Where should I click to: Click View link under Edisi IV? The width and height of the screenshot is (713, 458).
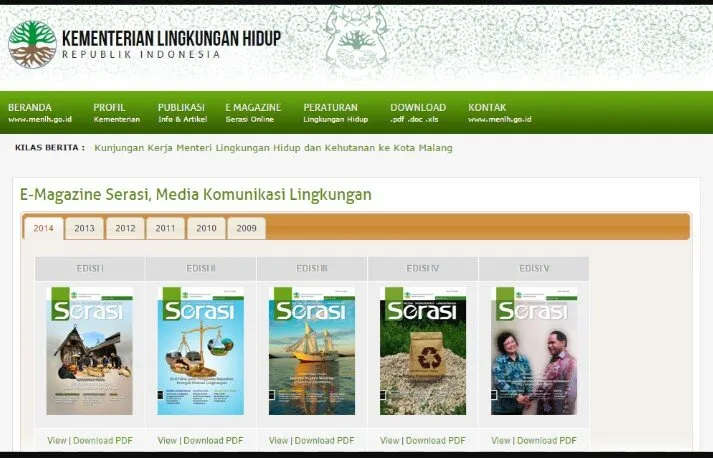coord(390,441)
